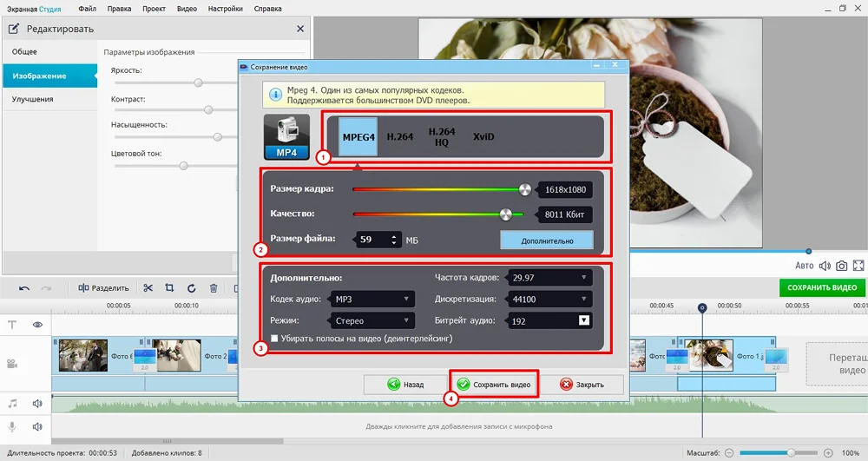The image size is (868, 461).
Task: Take a snapshot with camera icon
Action: click(x=841, y=266)
